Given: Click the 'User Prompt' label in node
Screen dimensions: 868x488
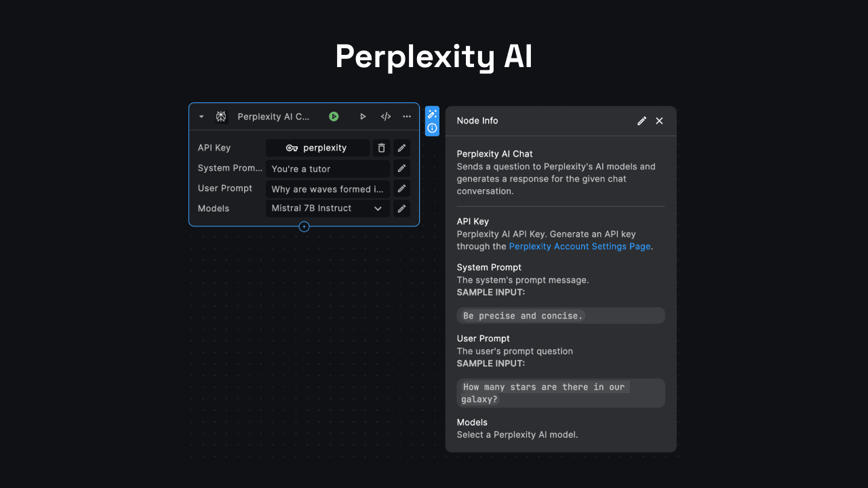Looking at the screenshot, I should (225, 188).
